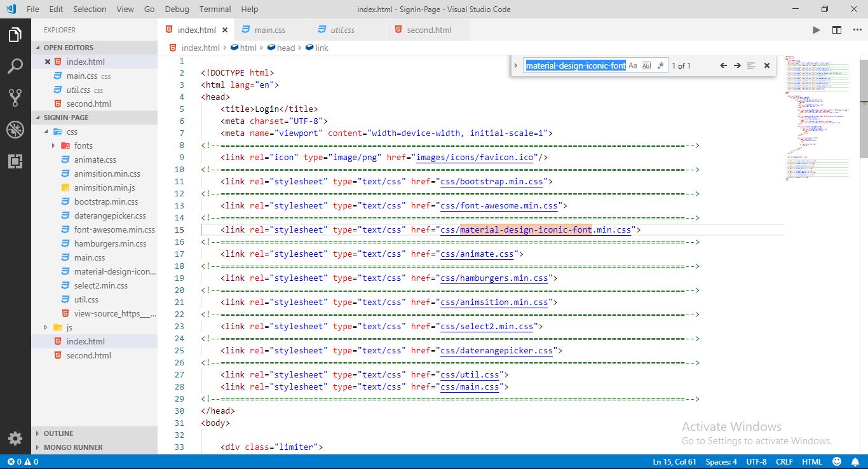This screenshot has width=868, height=469.
Task: Open the Search view in activity bar
Action: (15, 66)
